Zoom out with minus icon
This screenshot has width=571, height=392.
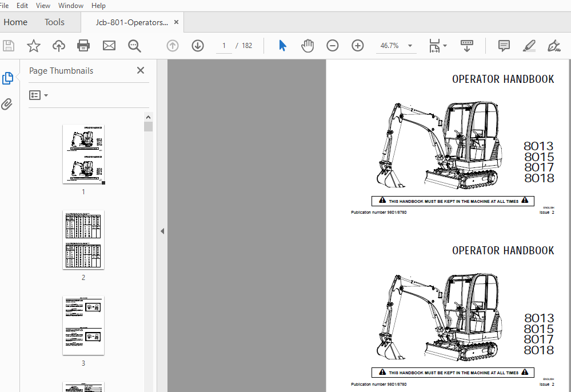coord(333,46)
